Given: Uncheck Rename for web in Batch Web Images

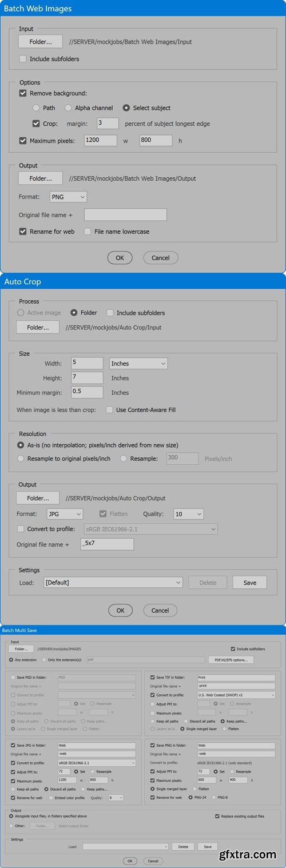Looking at the screenshot, I should click(x=23, y=232).
